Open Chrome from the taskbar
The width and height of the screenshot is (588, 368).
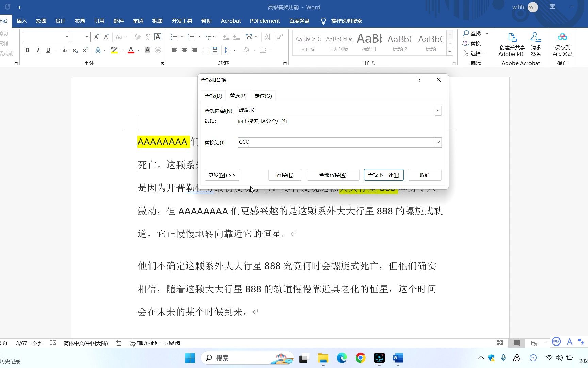361,358
